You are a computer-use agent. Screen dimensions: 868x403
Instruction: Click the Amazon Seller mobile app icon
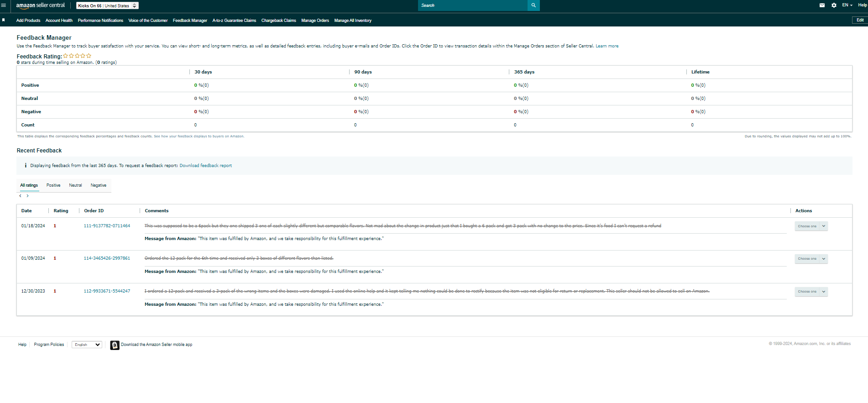(x=115, y=345)
